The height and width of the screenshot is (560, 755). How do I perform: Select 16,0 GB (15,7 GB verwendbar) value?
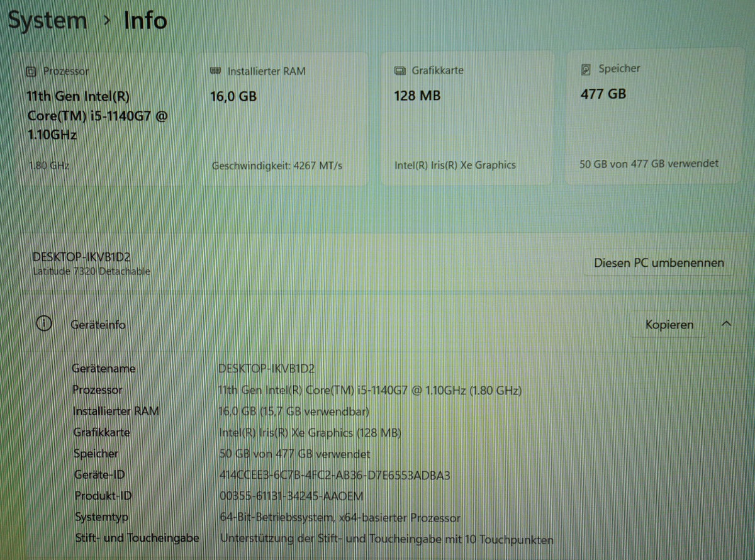click(x=294, y=412)
